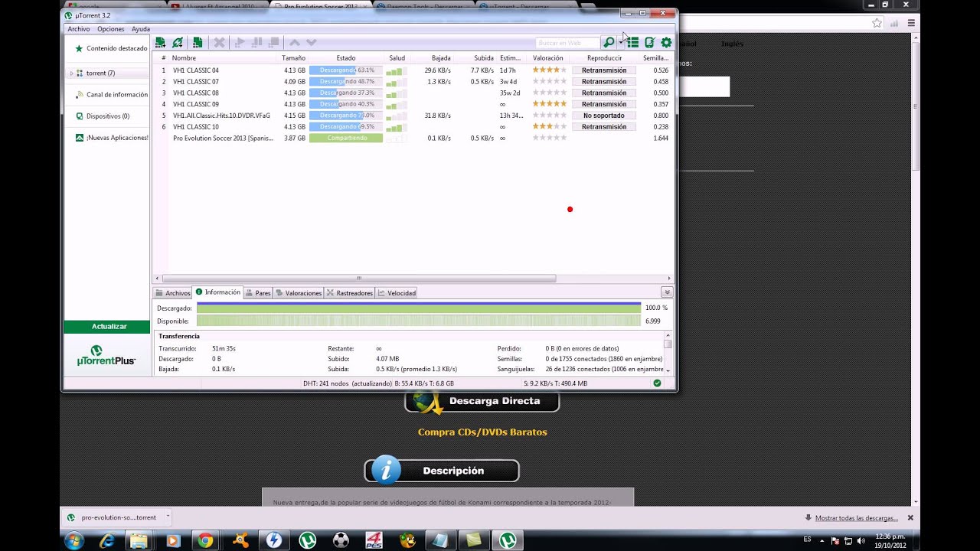Screen dimensions: 980x551
Task: Click the Descripción button on web page
Action: 442,471
